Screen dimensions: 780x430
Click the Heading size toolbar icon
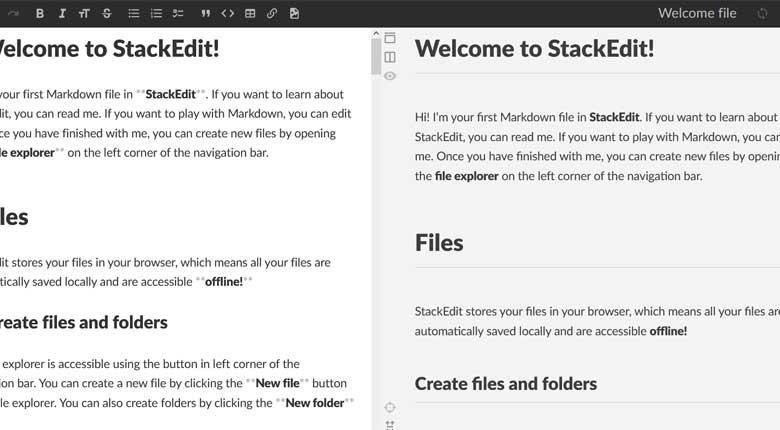(x=84, y=13)
